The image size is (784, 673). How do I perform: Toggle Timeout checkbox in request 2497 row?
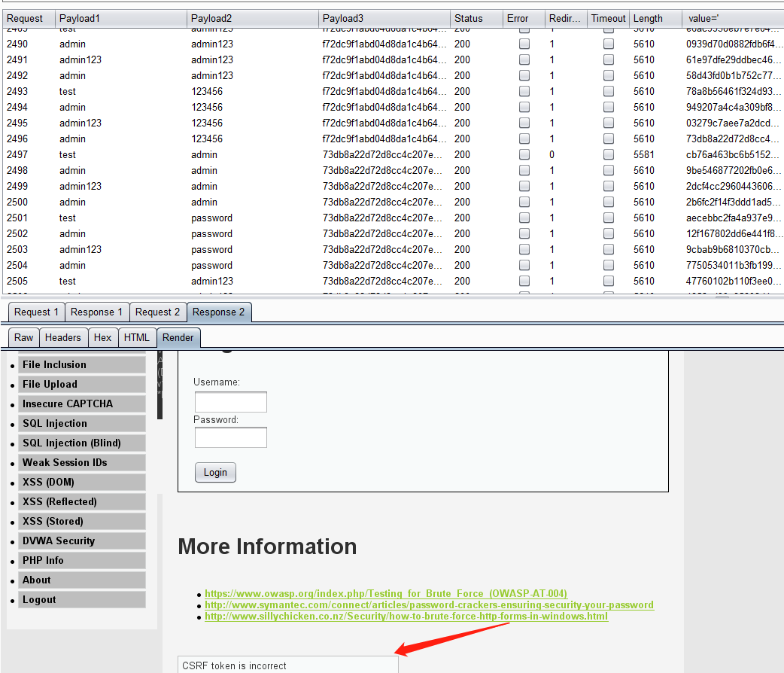pyautogui.click(x=609, y=154)
